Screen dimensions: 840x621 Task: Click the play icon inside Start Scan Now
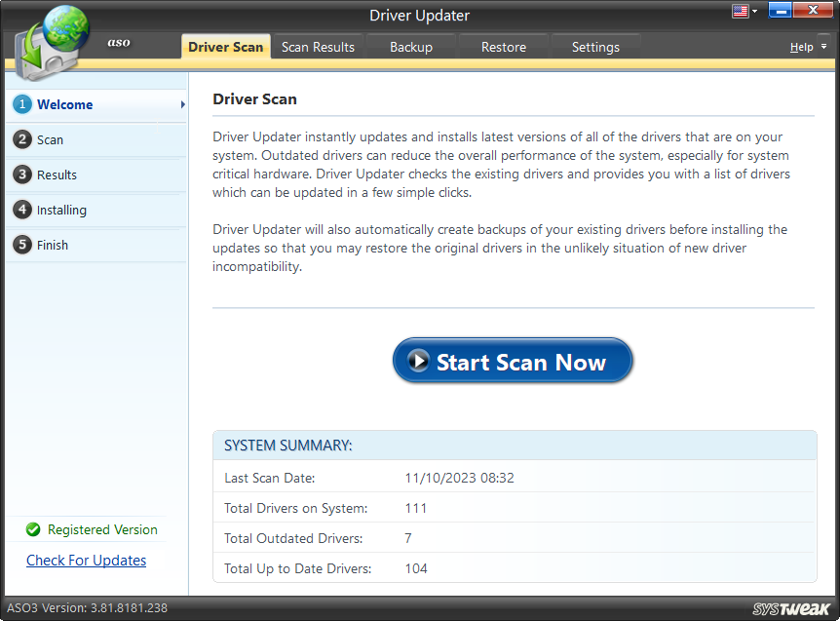[419, 361]
